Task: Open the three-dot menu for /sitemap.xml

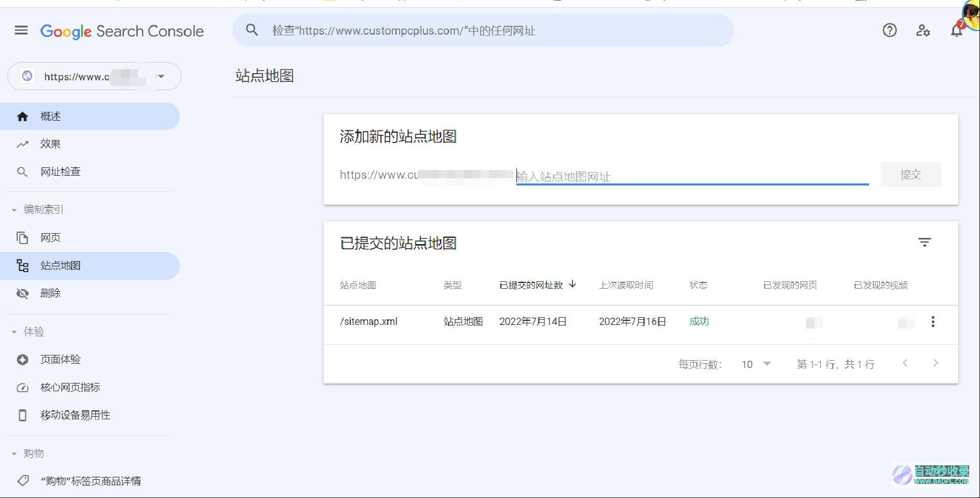Action: [x=933, y=322]
